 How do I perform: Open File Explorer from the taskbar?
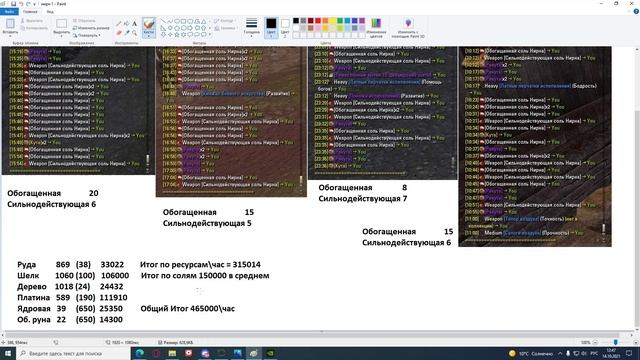[172, 353]
